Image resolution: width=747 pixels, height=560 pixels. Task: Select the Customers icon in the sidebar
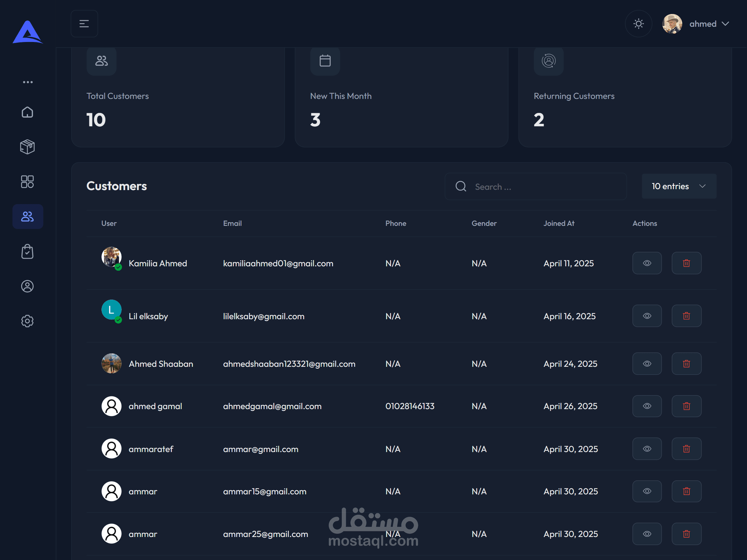(x=27, y=216)
